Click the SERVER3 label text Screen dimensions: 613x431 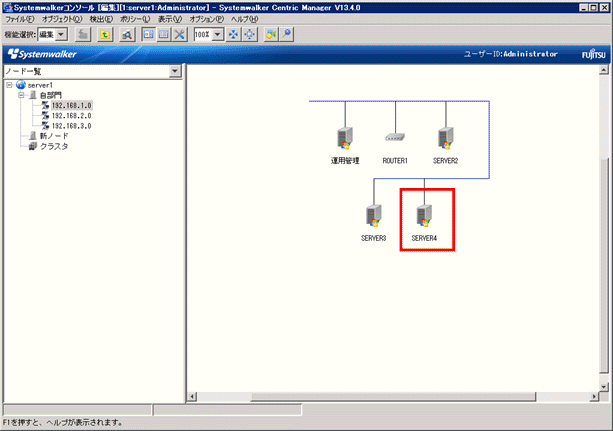point(373,238)
